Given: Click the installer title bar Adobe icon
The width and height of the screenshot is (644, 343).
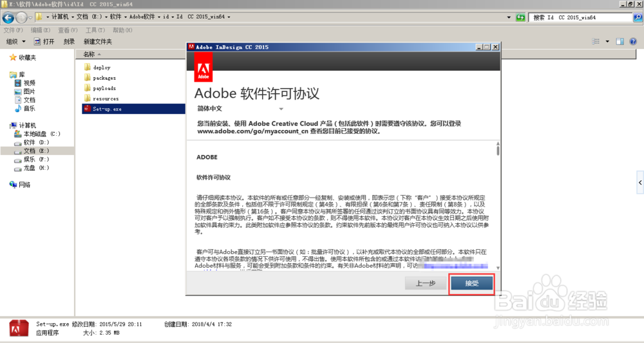Looking at the screenshot, I should tap(191, 47).
